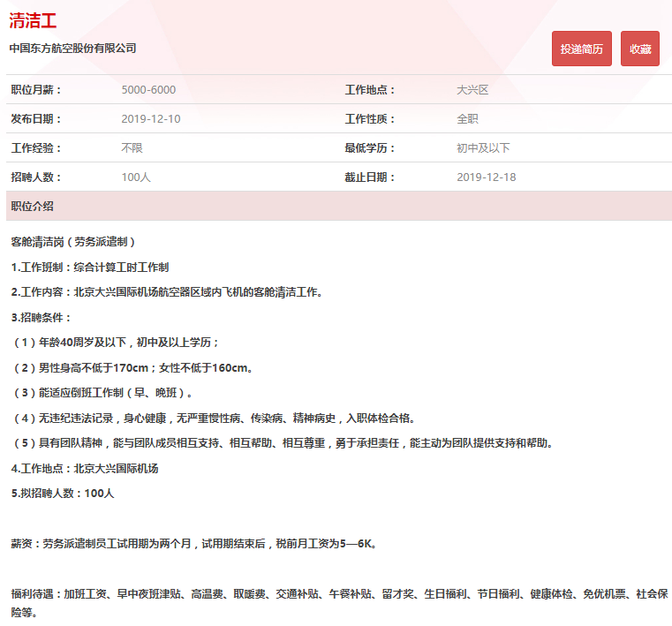This screenshot has width=672, height=626.
Task: Click the line 3.招聘条件：
Action: point(42,317)
